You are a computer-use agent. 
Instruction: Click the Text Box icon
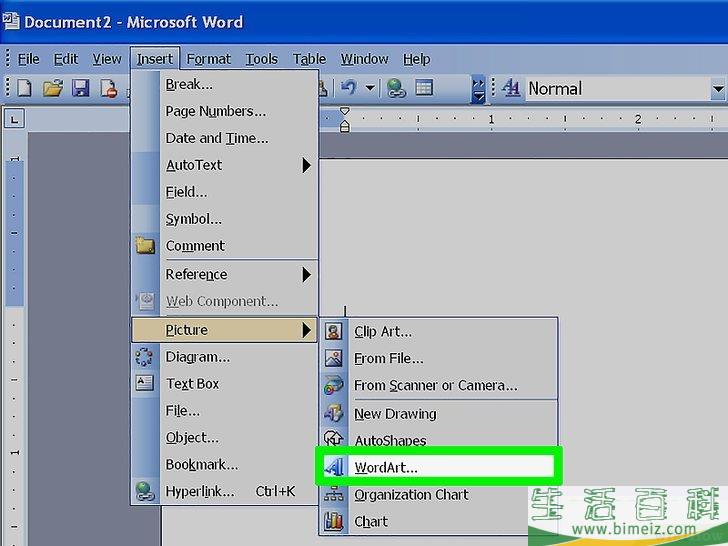click(x=144, y=383)
